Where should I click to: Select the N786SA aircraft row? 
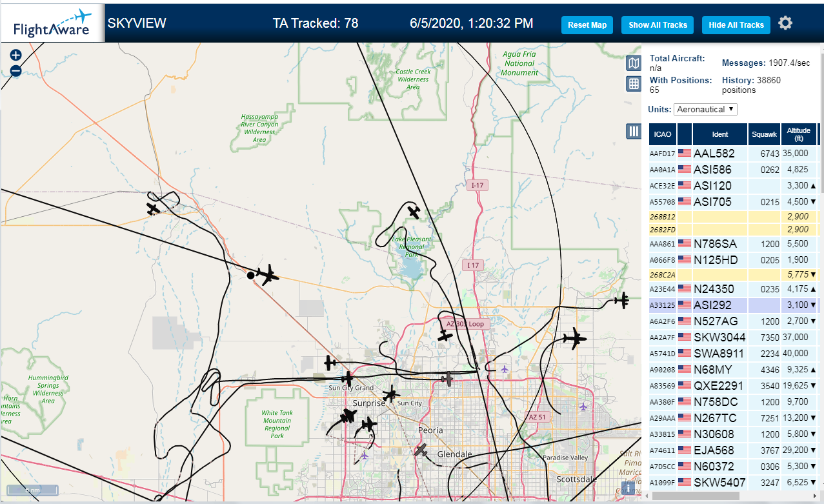(735, 244)
